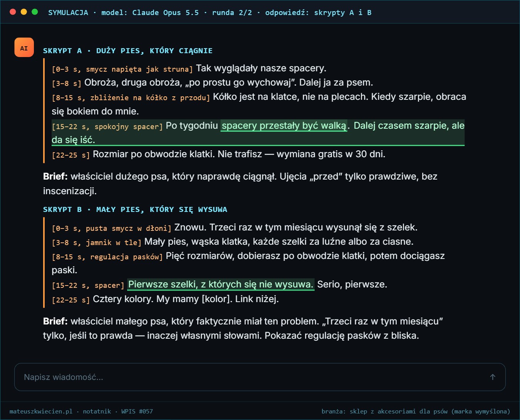
Task: Click cue '[0–3 s, pusta smycz w dłoni]'
Action: 111,228
